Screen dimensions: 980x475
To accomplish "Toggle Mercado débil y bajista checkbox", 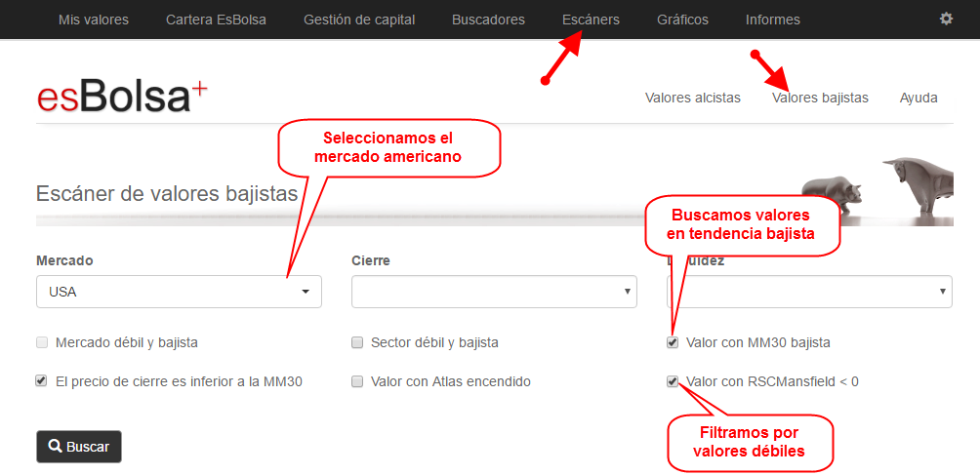I will [42, 342].
